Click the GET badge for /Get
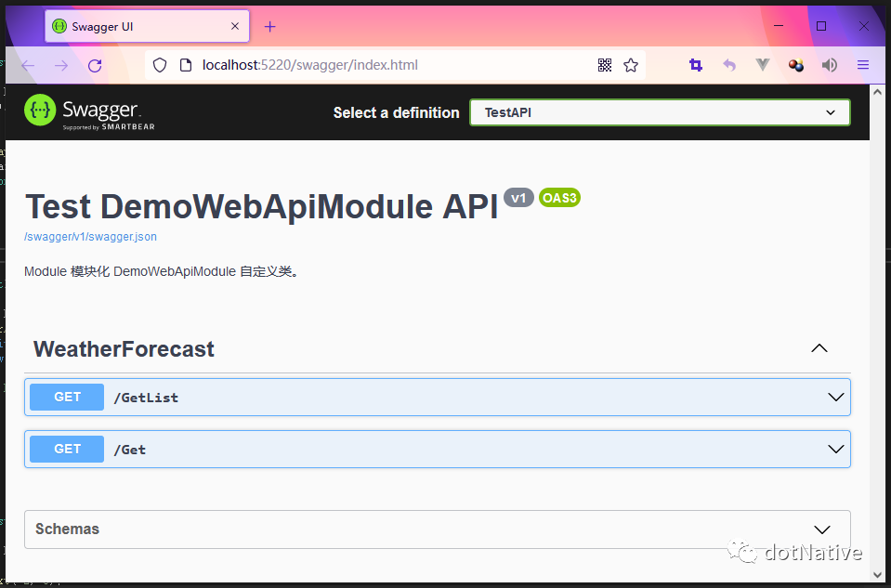Screen dimensions: 891x588 [x=67, y=449]
